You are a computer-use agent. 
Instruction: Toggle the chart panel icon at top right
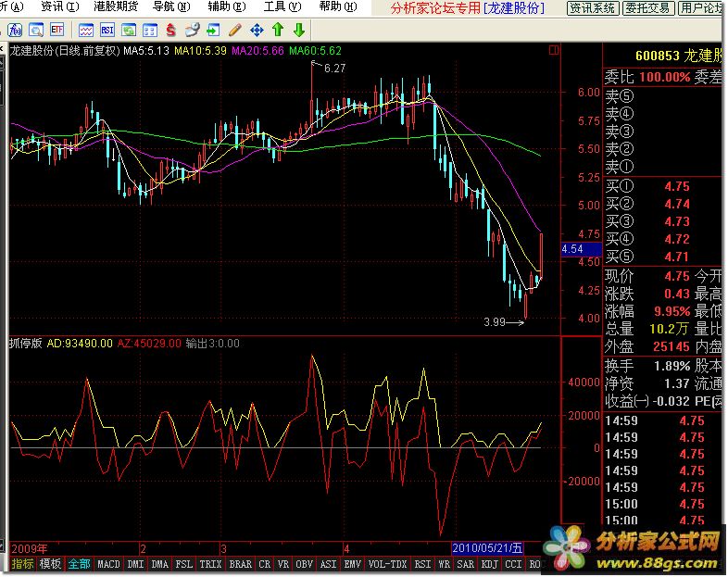pyautogui.click(x=554, y=50)
